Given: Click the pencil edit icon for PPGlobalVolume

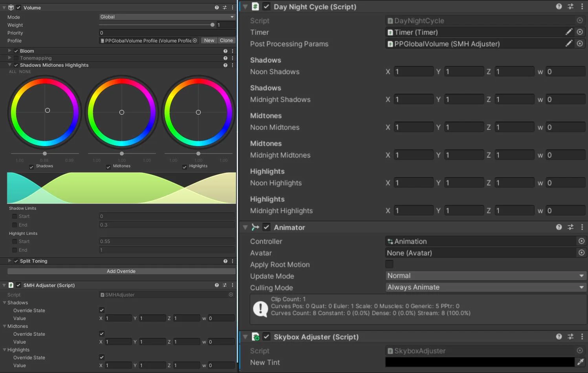Looking at the screenshot, I should click(569, 44).
